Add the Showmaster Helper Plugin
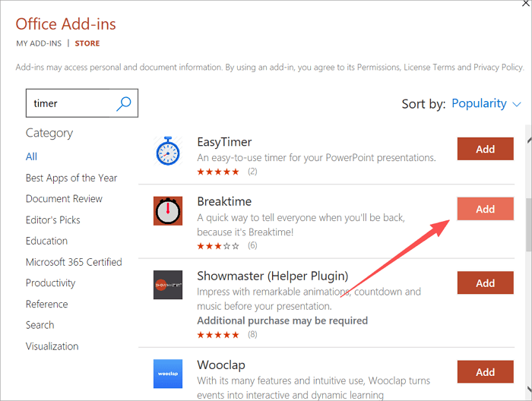The image size is (532, 401). click(485, 283)
